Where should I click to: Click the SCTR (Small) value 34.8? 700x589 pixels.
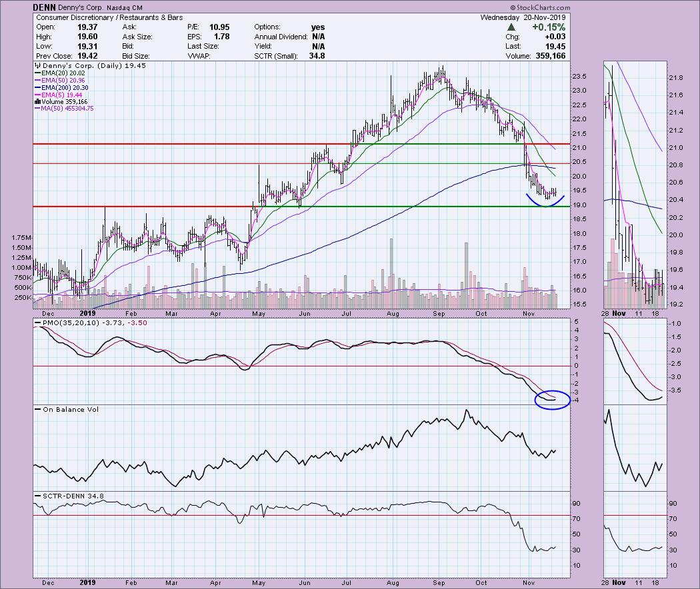tap(317, 56)
